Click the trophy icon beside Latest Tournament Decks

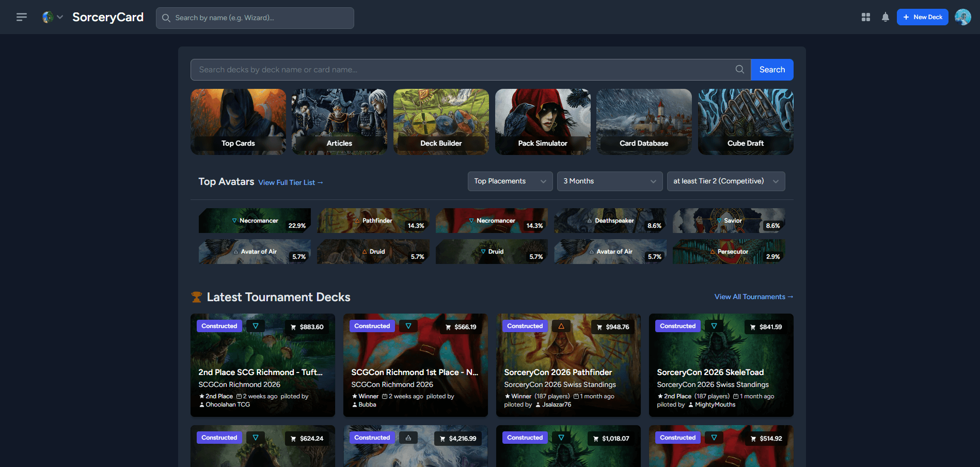point(197,297)
